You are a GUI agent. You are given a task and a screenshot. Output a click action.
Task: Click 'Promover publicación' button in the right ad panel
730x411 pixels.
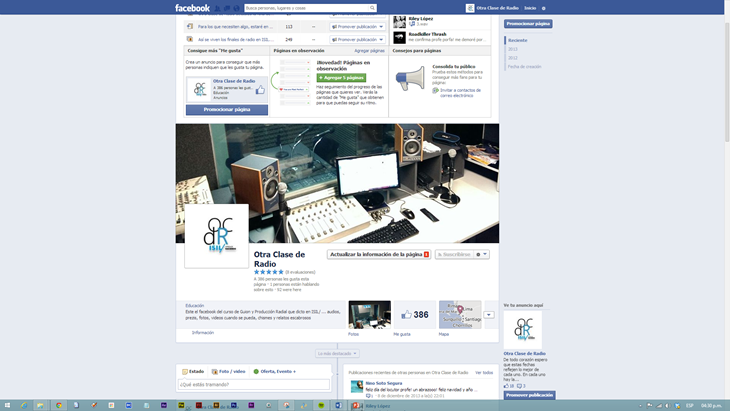529,395
